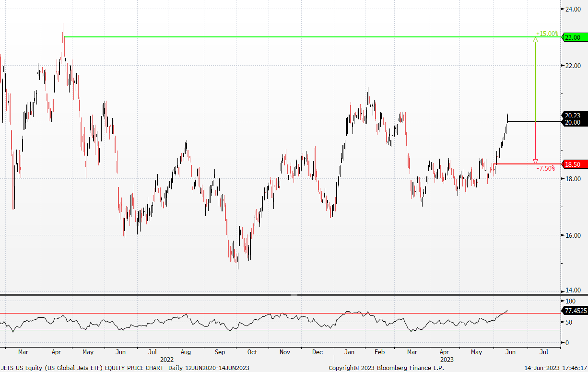Click the -7.50% stop annotation
588x372 pixels.
tap(546, 168)
